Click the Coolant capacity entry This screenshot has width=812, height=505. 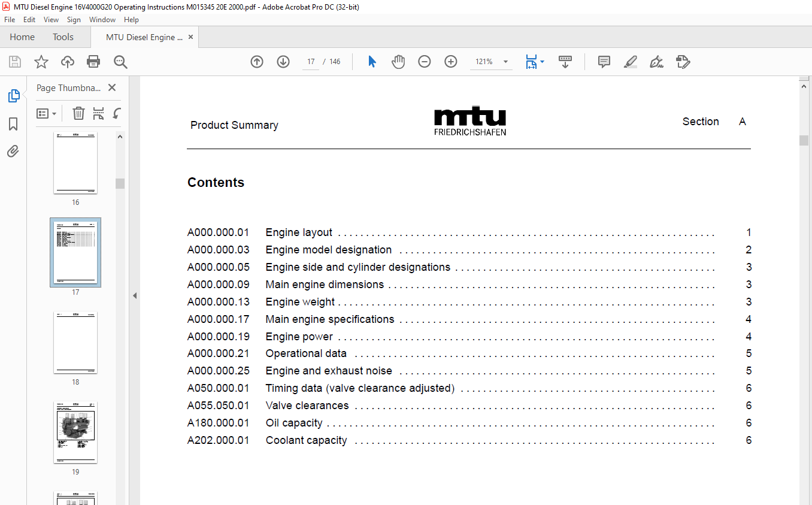(x=469, y=440)
